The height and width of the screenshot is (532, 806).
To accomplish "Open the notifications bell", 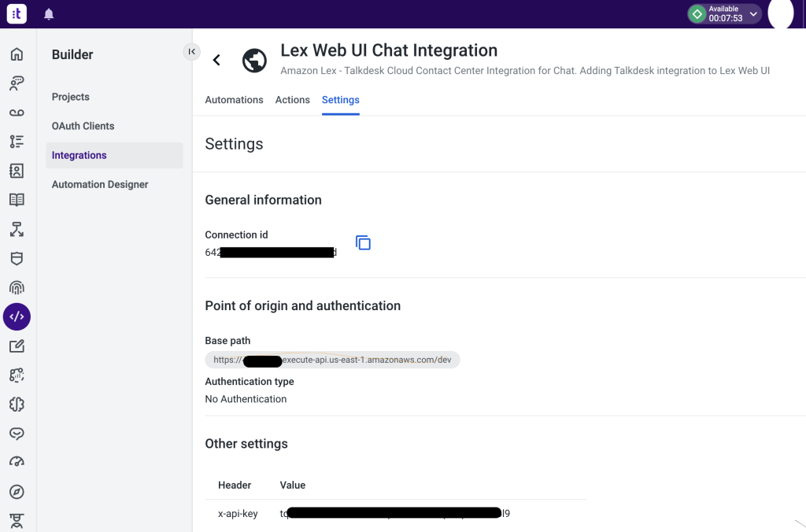I will pyautogui.click(x=49, y=14).
